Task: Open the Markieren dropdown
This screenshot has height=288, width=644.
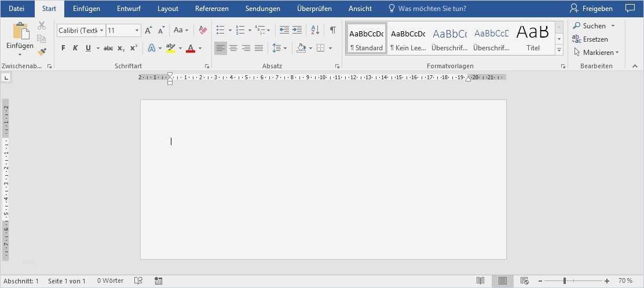Action: tap(595, 52)
